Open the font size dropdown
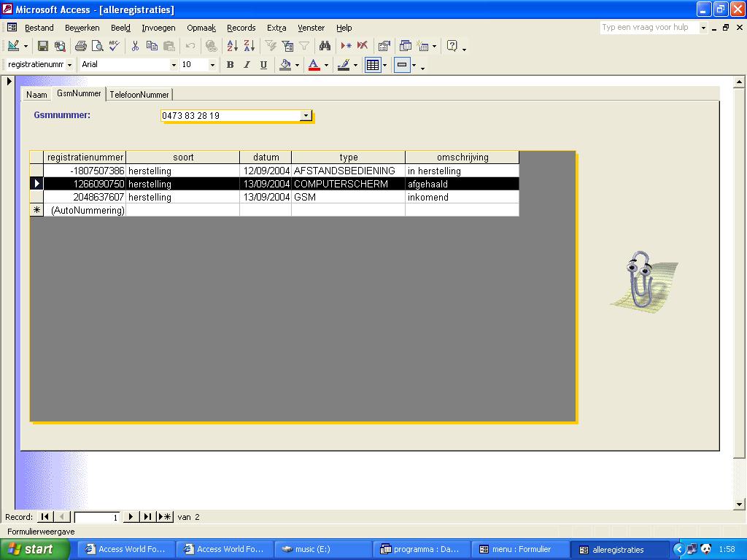Viewport: 747px width, 560px height. [212, 65]
